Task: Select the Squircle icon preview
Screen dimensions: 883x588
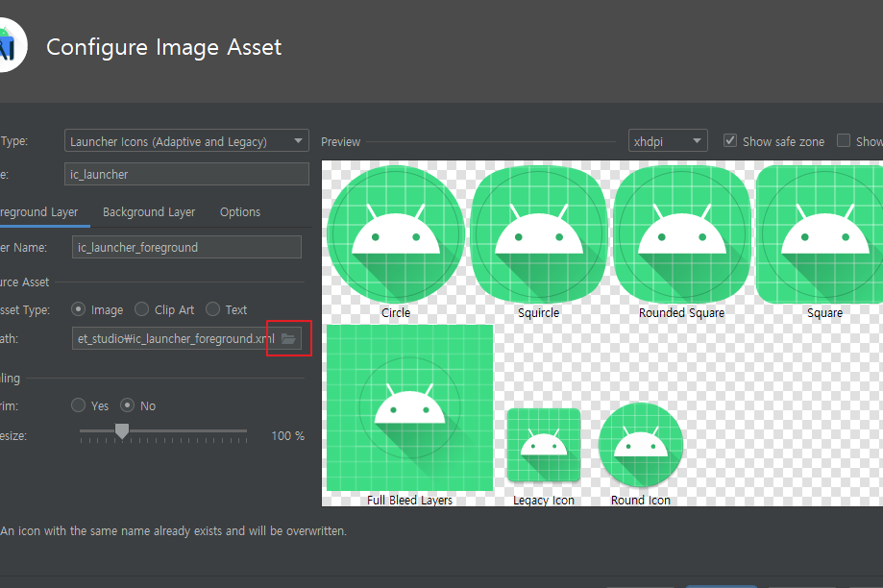Action: pyautogui.click(x=538, y=234)
